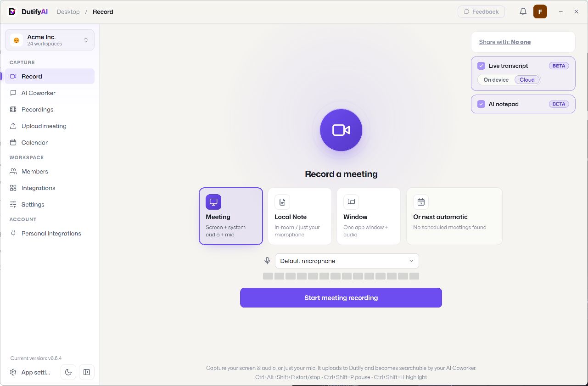Click the large purple camera record icon
Screen dimensions: 588x386
(341, 130)
